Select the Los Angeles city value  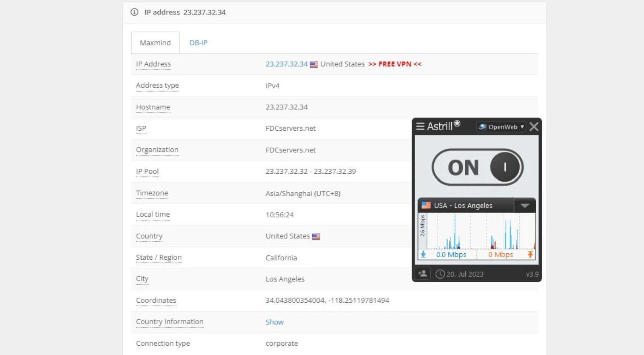point(285,279)
